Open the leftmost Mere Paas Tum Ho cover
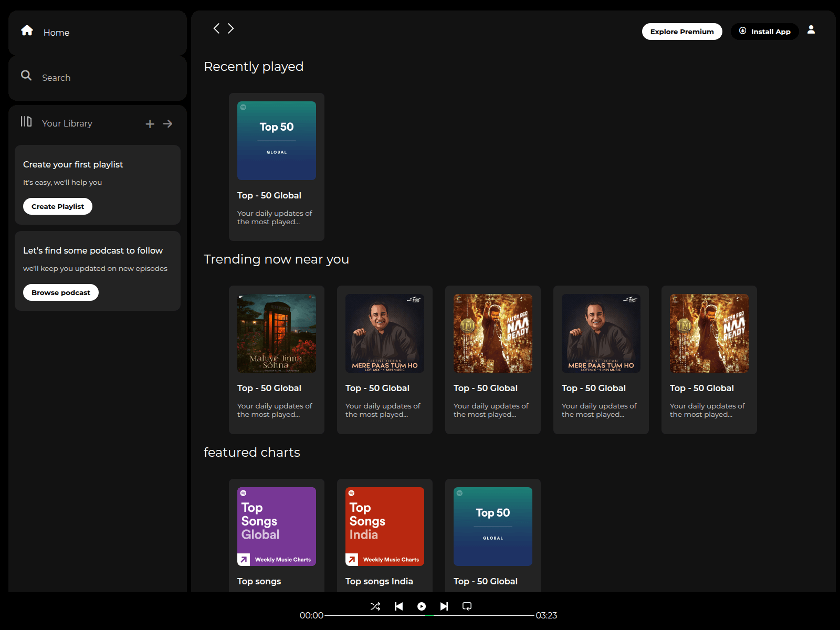This screenshot has width=840, height=630. click(385, 333)
